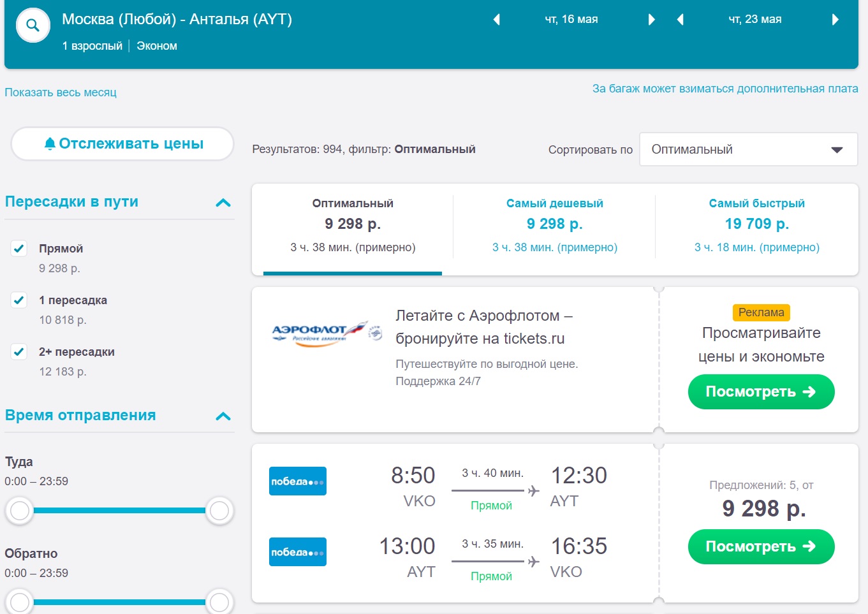Click Посмотреть for the 9 298 р. offer

click(760, 546)
